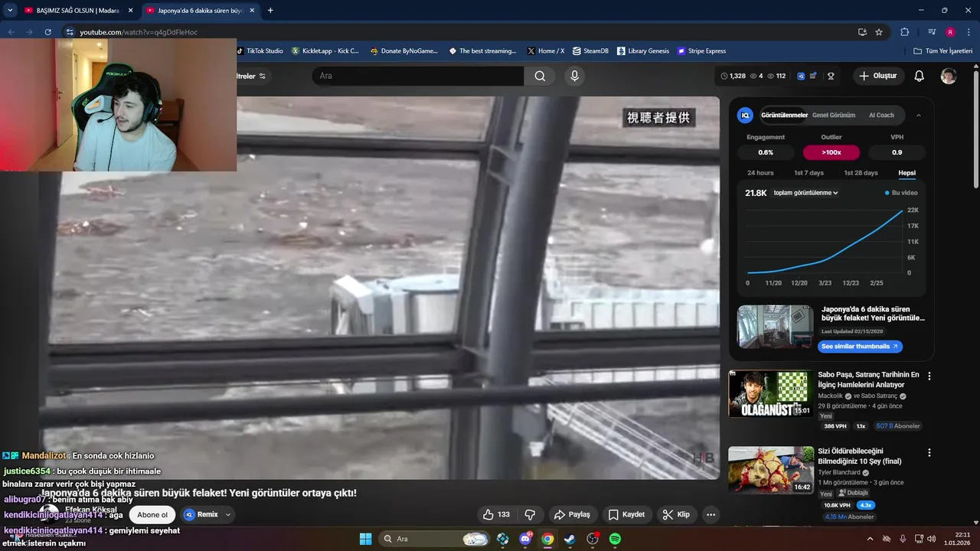Click the browser address bar URL

[139, 32]
